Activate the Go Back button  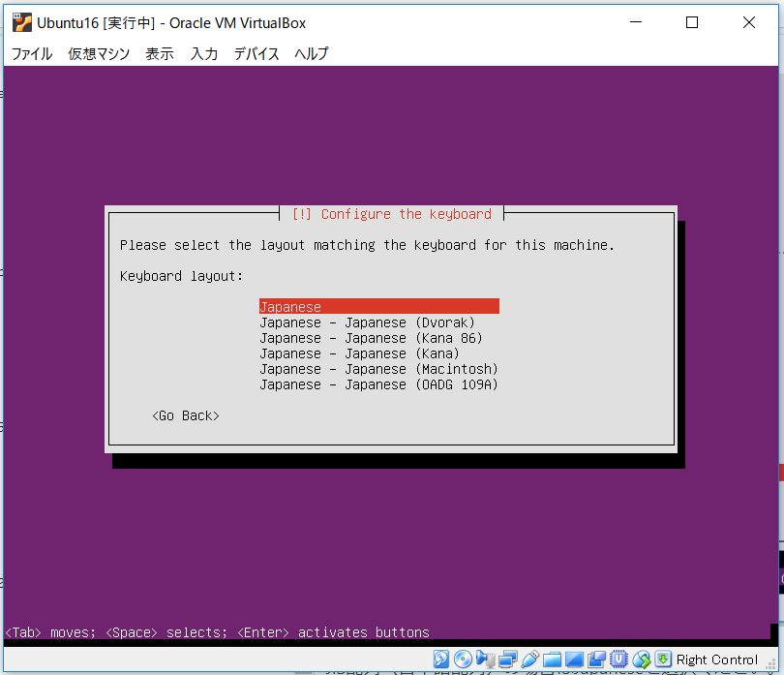(x=184, y=414)
